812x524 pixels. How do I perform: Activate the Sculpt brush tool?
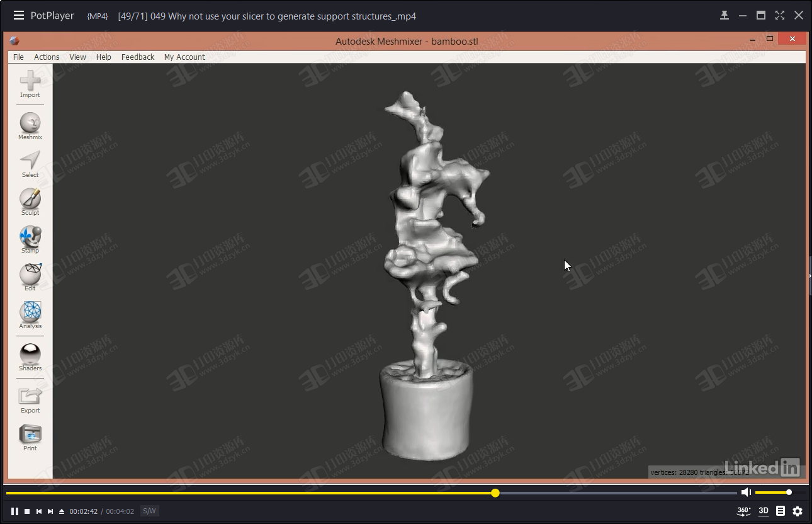click(x=30, y=202)
